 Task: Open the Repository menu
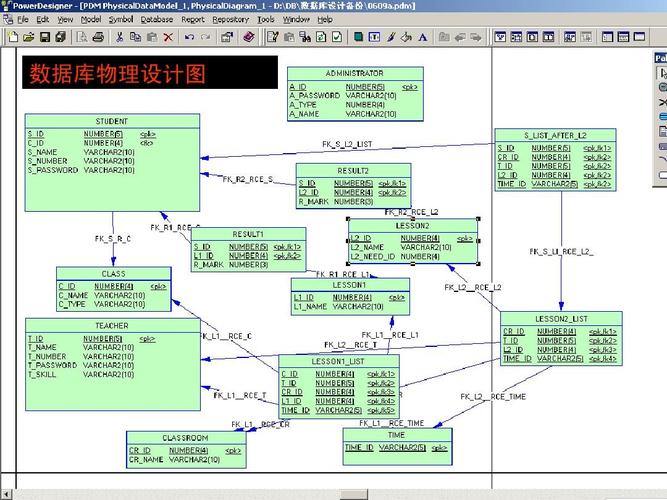(x=230, y=19)
